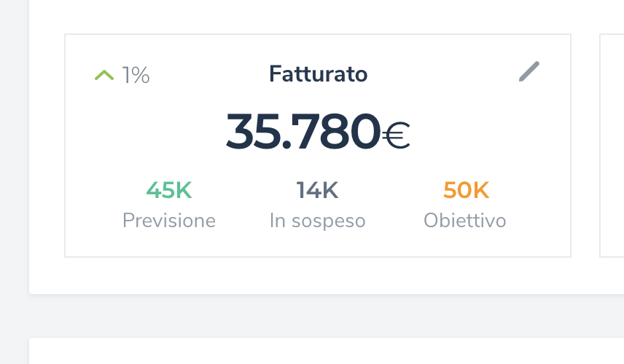624x364 pixels.
Task: Click the white panel at the bottom
Action: coord(327,352)
